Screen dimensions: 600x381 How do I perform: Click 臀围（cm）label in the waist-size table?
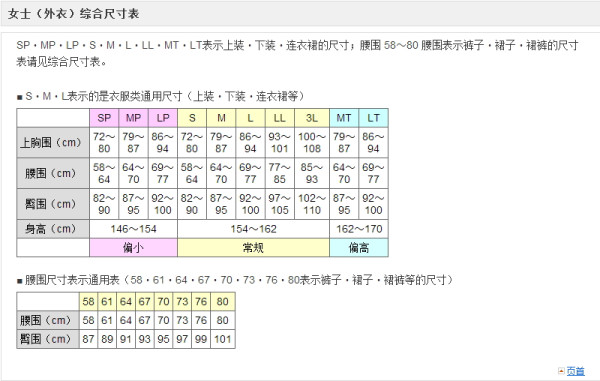click(48, 339)
